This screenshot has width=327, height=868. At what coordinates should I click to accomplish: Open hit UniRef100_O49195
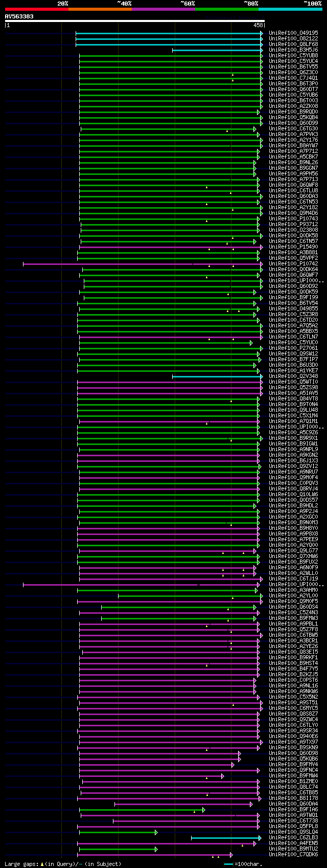point(293,33)
